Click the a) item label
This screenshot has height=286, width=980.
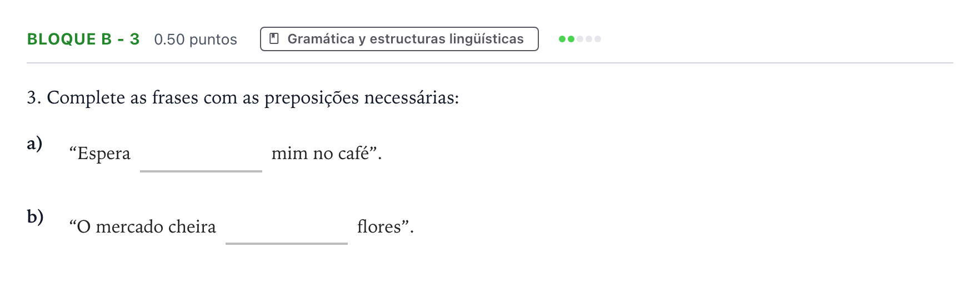pyautogui.click(x=34, y=144)
